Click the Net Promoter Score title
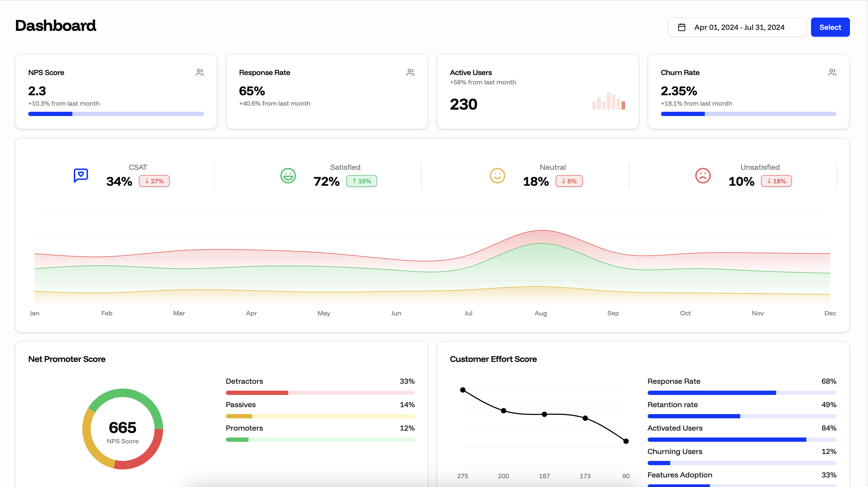This screenshot has width=868, height=487. tap(67, 359)
